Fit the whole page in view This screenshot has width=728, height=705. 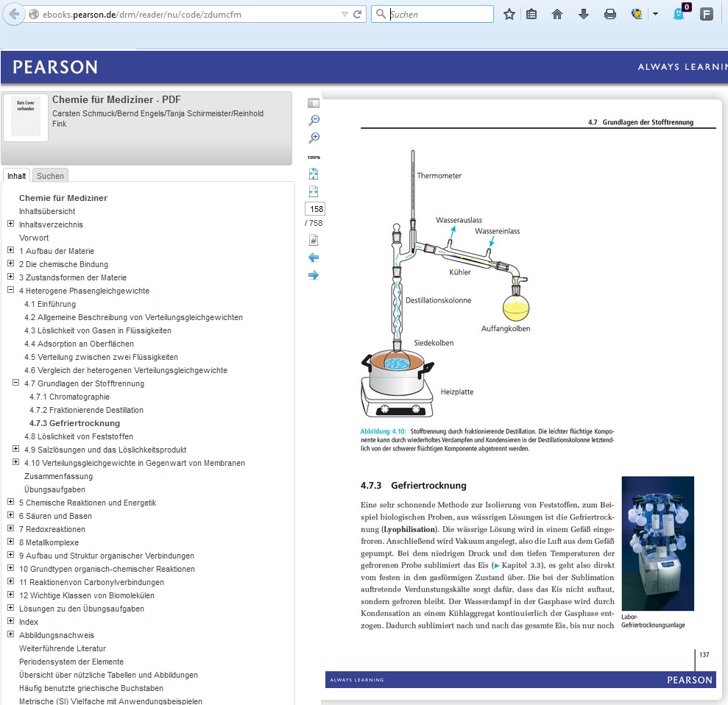[x=314, y=174]
